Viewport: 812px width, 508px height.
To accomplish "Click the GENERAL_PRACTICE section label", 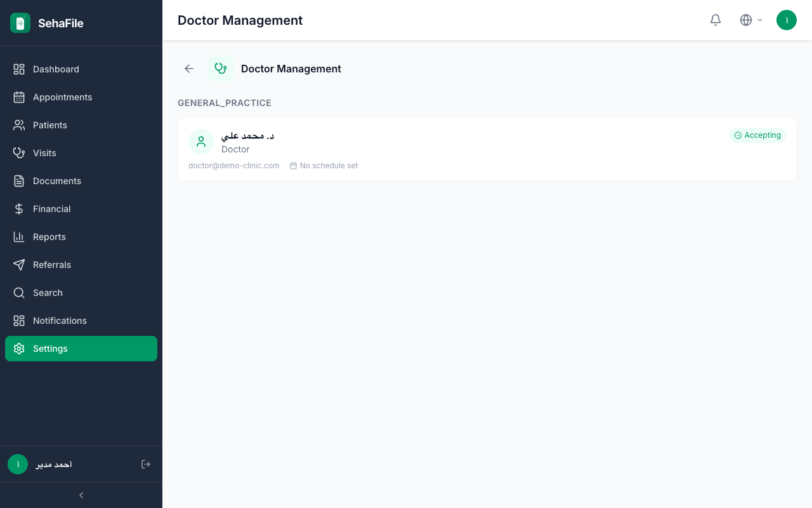I will coord(225,103).
